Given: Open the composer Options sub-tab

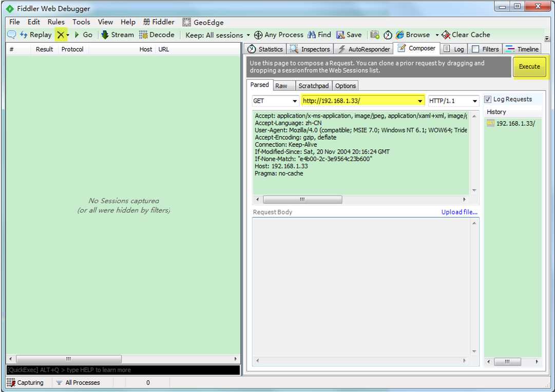Looking at the screenshot, I should [346, 86].
